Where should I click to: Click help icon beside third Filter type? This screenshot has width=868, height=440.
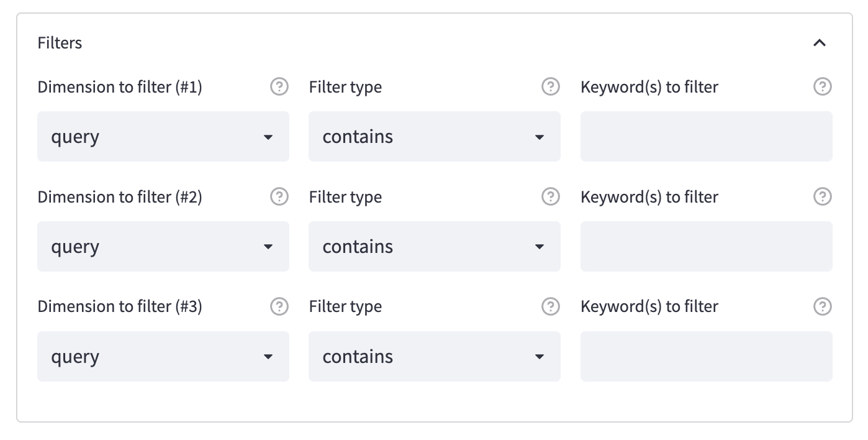pos(551,306)
